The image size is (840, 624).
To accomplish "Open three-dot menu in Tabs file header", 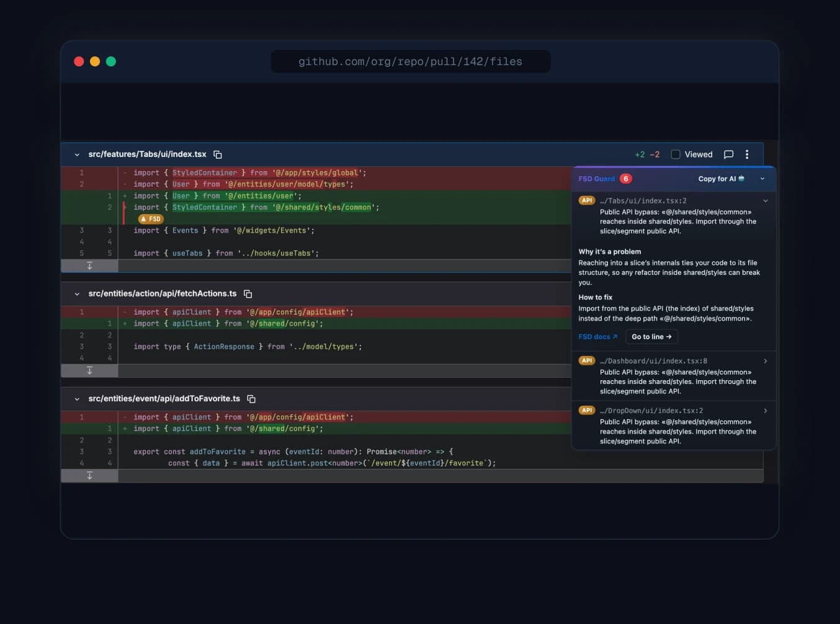I will (747, 154).
